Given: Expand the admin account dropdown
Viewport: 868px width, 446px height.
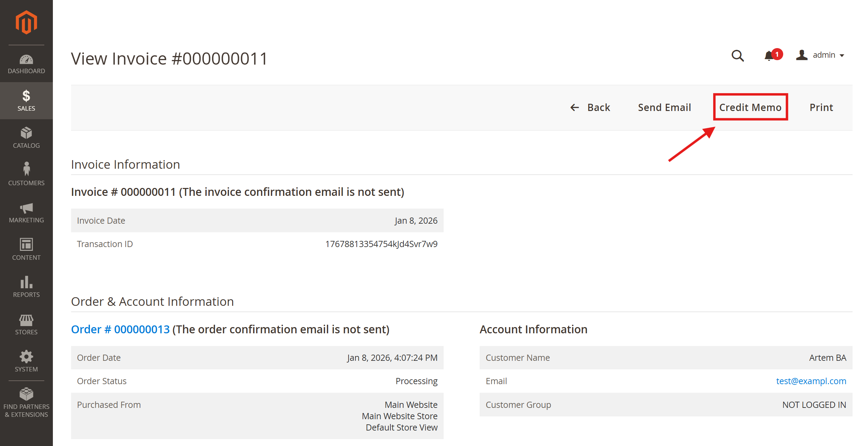Looking at the screenshot, I should pyautogui.click(x=820, y=55).
